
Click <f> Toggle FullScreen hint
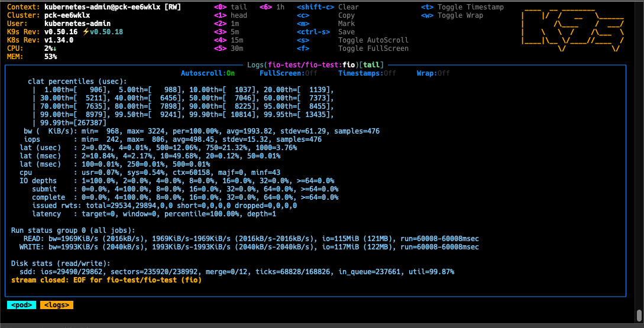[352, 48]
